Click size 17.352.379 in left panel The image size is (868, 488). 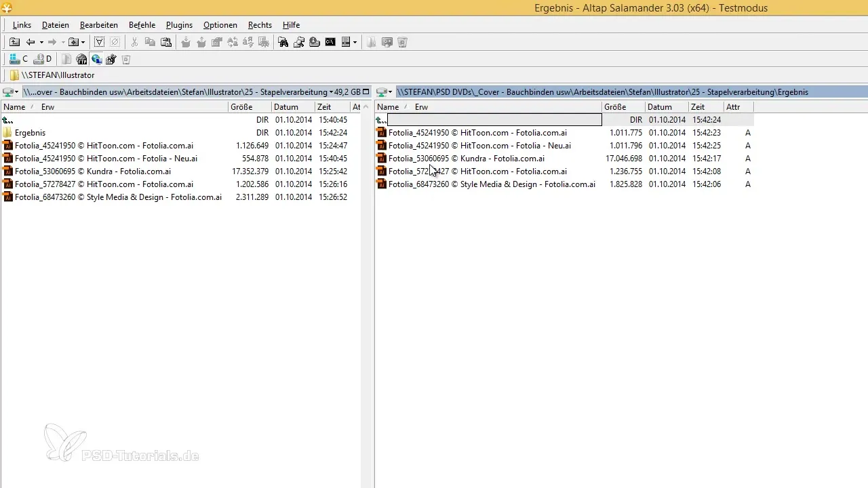pos(251,171)
